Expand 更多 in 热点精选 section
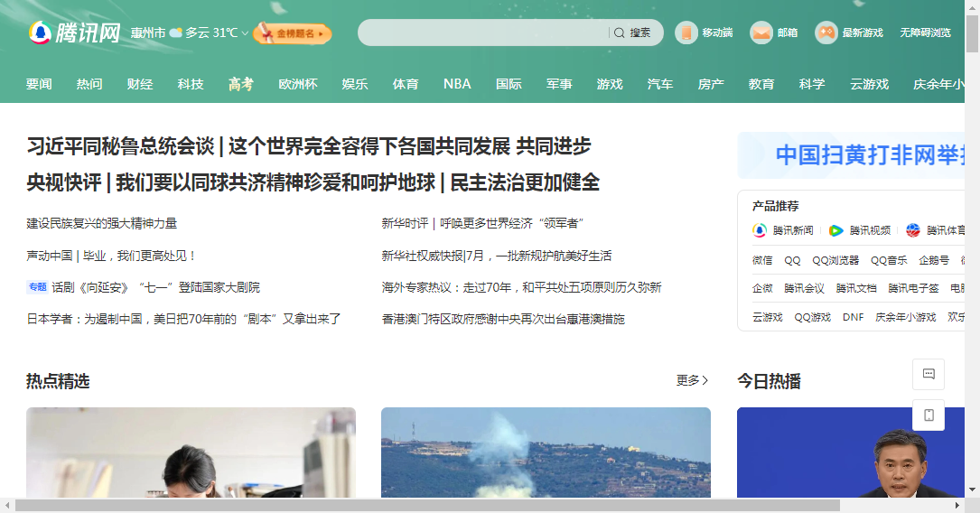The image size is (980, 513). (x=692, y=380)
